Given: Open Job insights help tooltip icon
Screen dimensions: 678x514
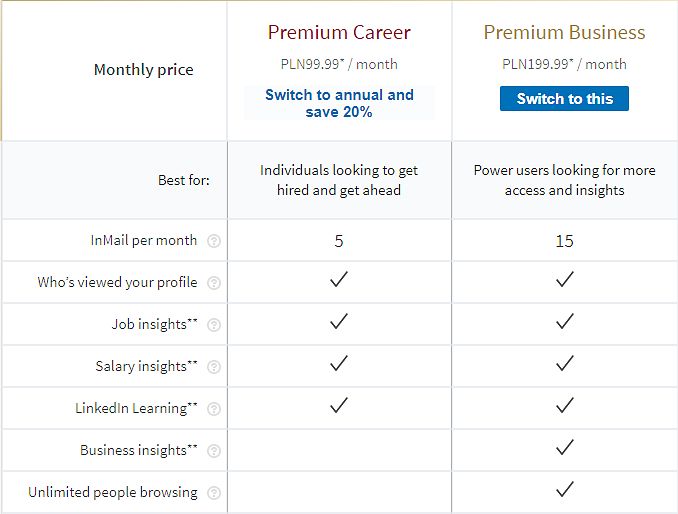Looking at the screenshot, I should coord(214,325).
